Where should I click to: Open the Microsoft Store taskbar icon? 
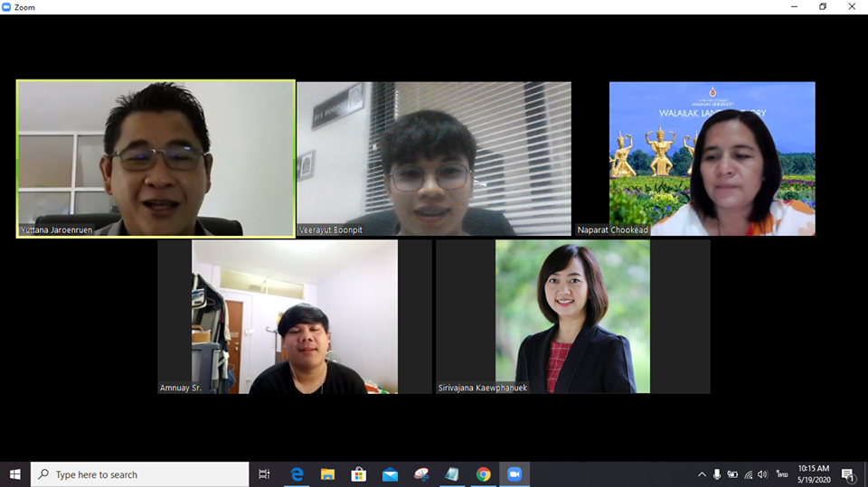click(358, 474)
